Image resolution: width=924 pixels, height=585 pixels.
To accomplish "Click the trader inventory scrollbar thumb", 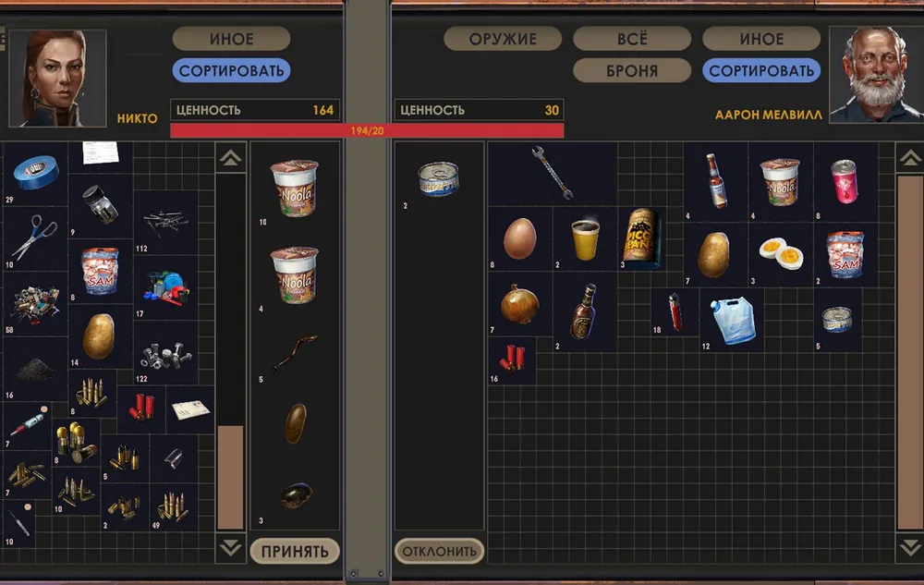I will (910, 352).
